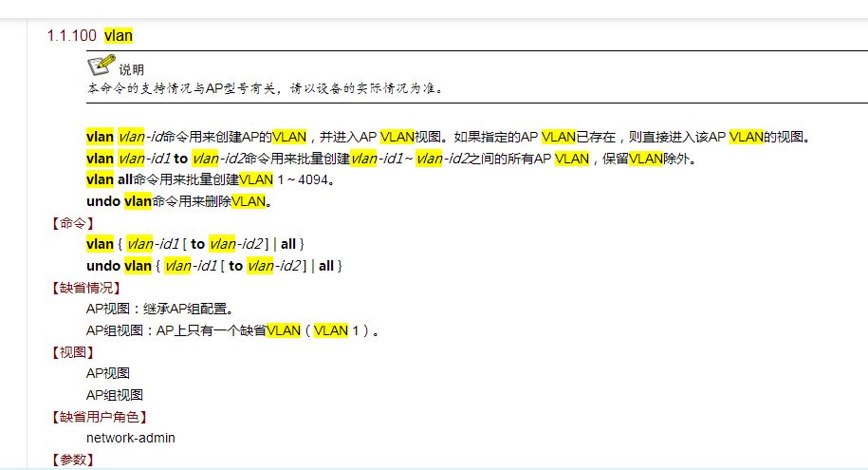Click the sentence on batch-creating vlan-id1 to vlan-id2
This screenshot has height=470, width=868.
[x=392, y=159]
